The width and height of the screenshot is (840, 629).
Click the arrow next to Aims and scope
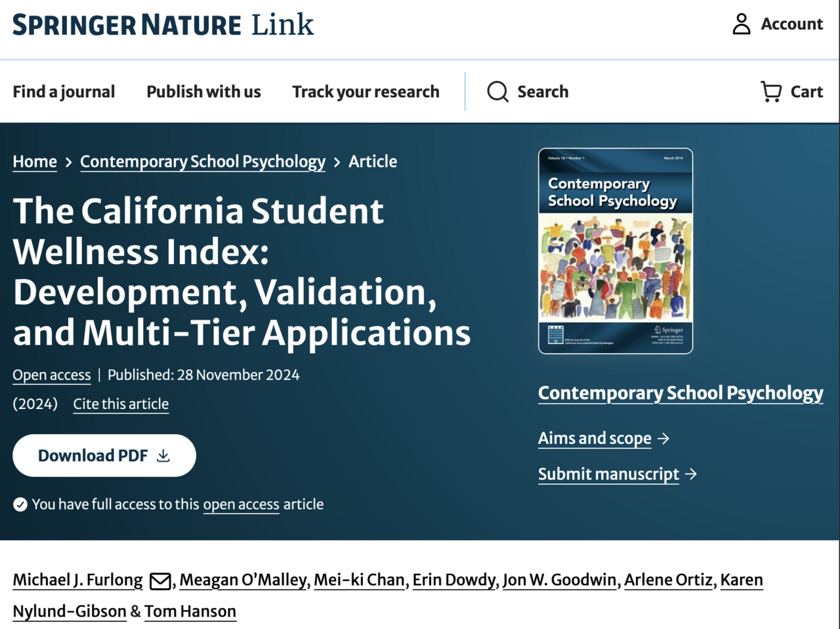(x=665, y=439)
